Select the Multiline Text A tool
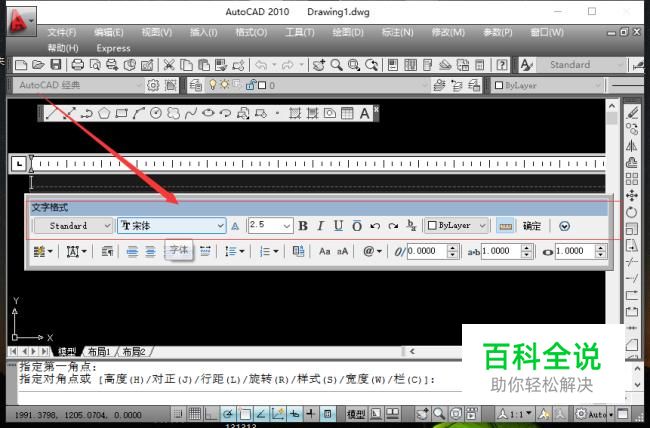The width and height of the screenshot is (650, 428). coord(364,113)
